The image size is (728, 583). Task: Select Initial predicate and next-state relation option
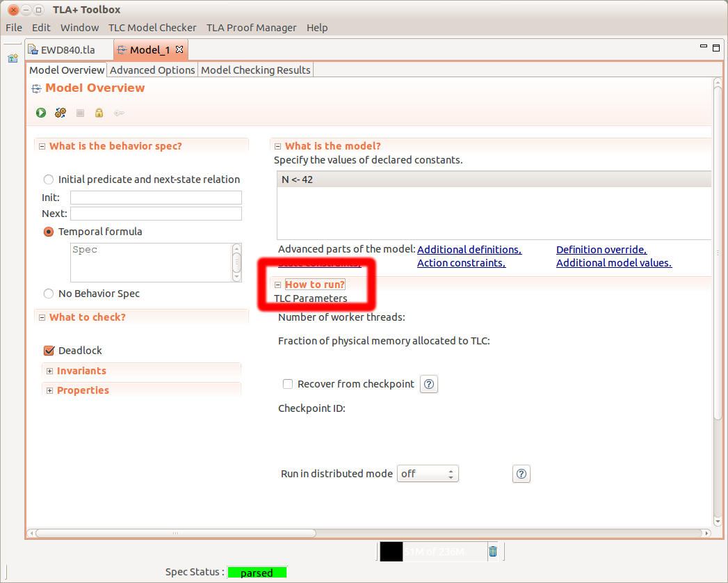click(49, 179)
